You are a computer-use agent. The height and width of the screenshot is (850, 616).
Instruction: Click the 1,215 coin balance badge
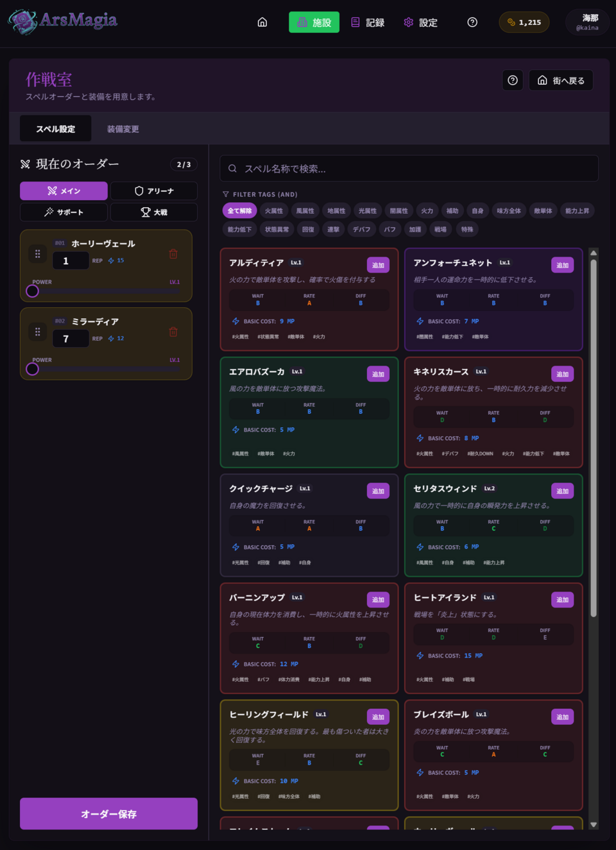[x=524, y=22]
